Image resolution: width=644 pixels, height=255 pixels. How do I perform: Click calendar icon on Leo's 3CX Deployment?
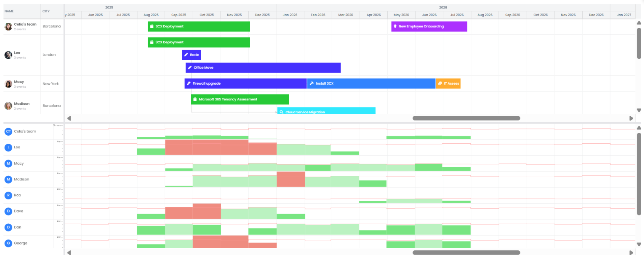pyautogui.click(x=152, y=42)
